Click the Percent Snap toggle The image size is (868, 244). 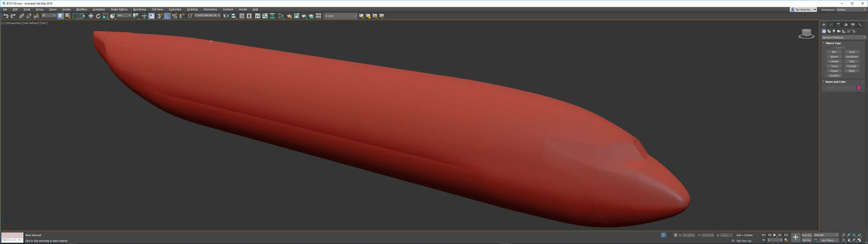pos(175,16)
